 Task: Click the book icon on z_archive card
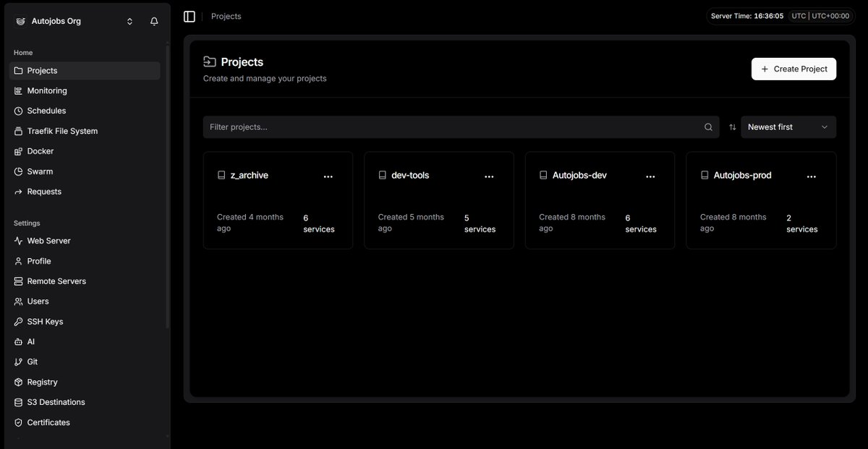pyautogui.click(x=221, y=175)
